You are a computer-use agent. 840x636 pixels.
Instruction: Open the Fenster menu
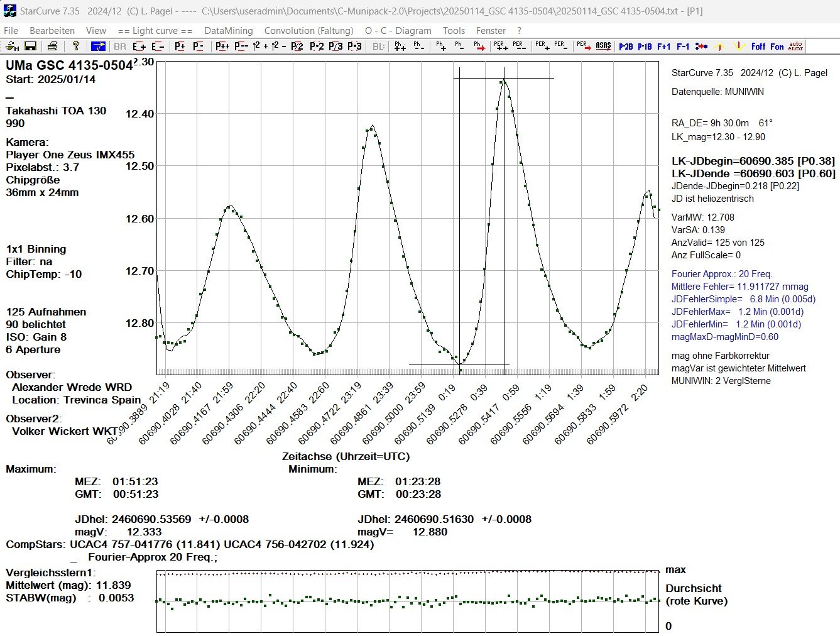coord(491,30)
